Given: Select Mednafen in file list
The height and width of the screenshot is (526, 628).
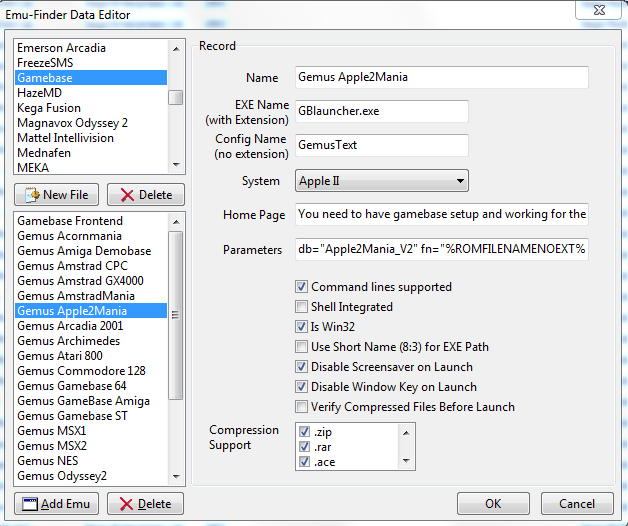Looking at the screenshot, I should (x=91, y=153).
